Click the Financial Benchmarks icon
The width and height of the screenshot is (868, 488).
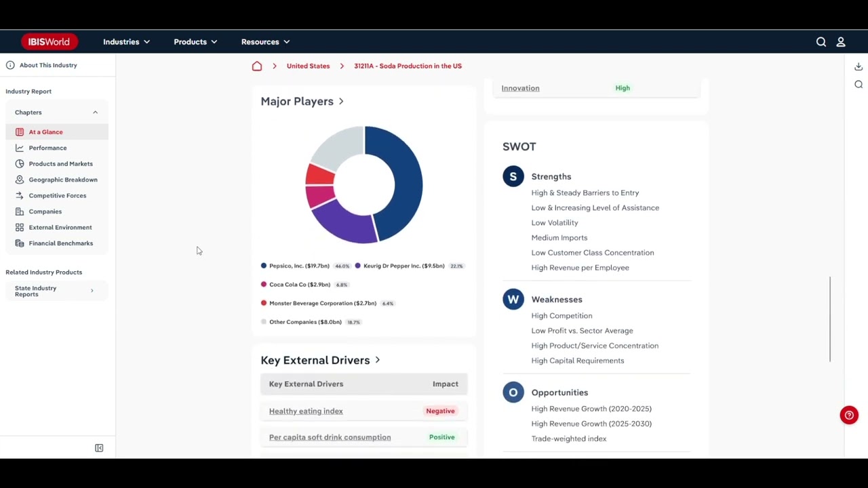click(x=20, y=243)
